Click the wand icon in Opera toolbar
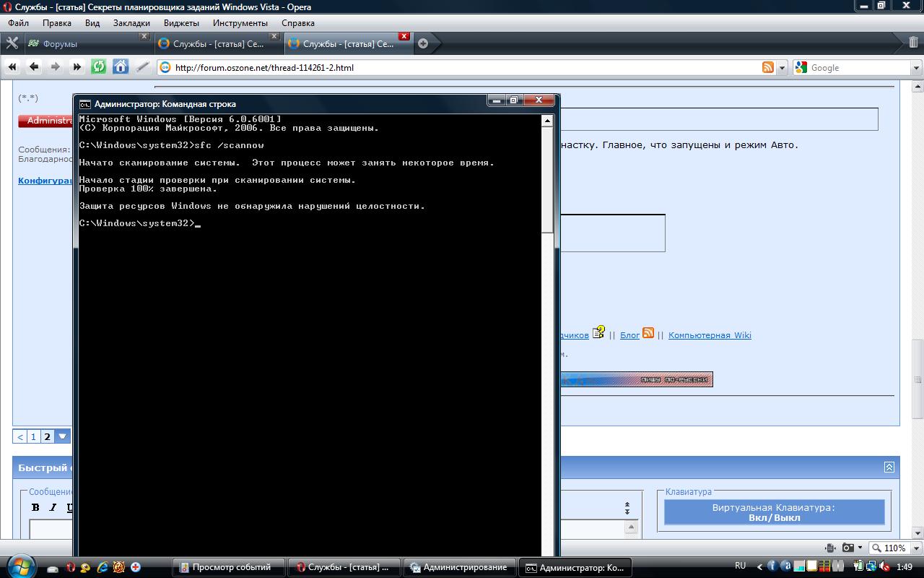 pyautogui.click(x=142, y=67)
